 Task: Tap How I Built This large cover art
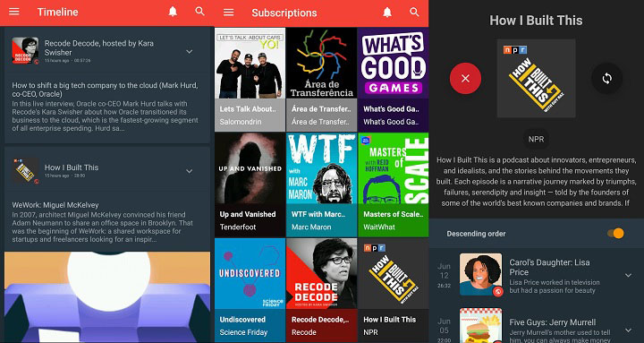pyautogui.click(x=536, y=78)
